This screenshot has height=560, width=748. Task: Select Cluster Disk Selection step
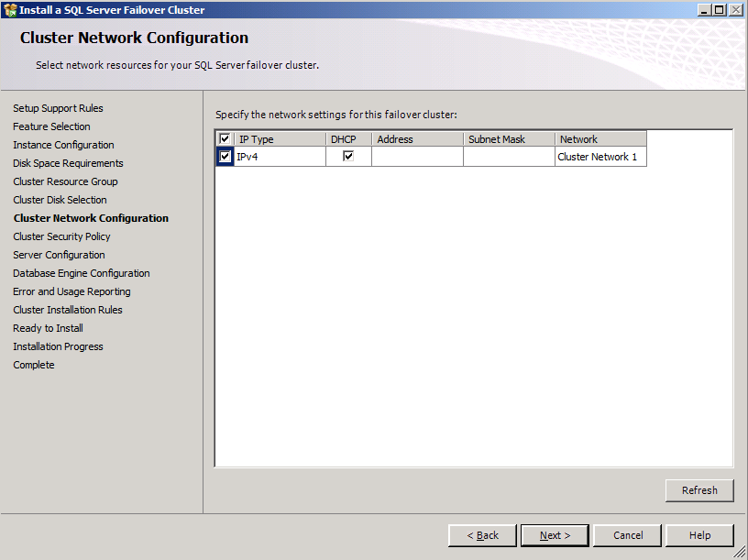(60, 200)
